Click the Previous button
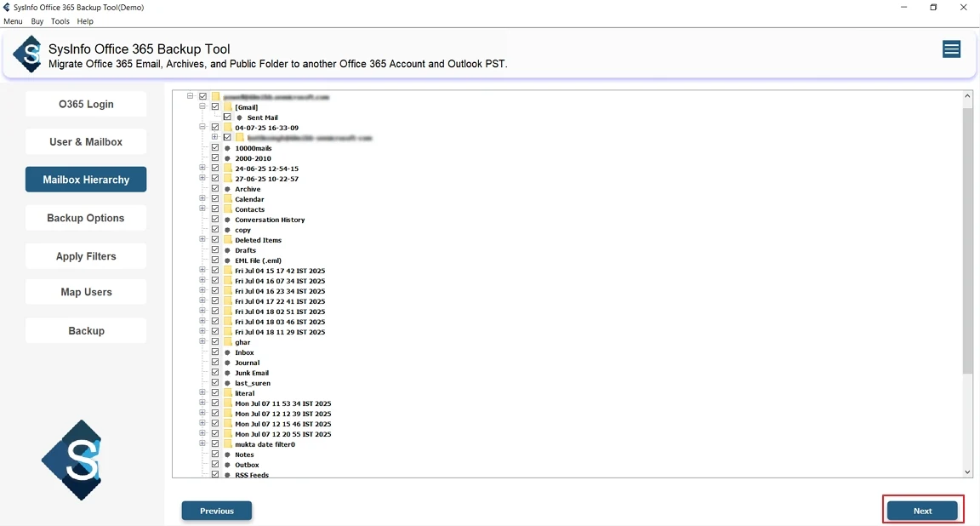The width and height of the screenshot is (980, 526). point(217,511)
